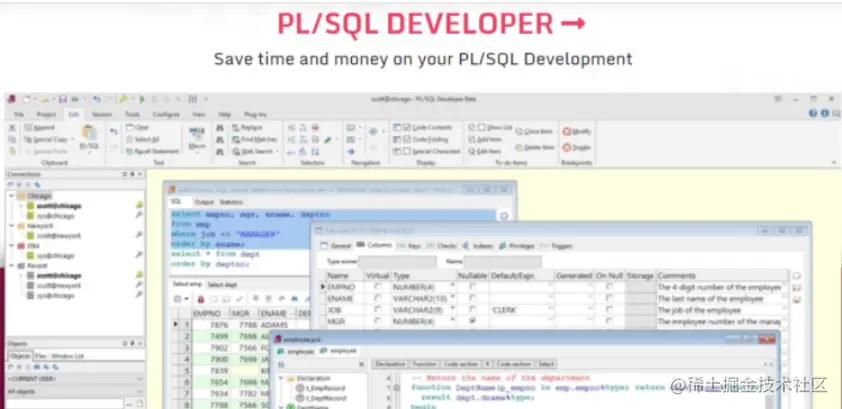This screenshot has width=842, height=409.
Task: Click the blue Help question mark icon
Action: pyautogui.click(x=813, y=113)
